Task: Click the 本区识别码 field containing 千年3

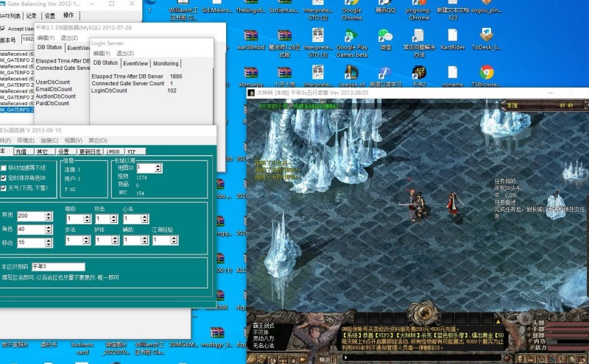Action: coord(58,267)
